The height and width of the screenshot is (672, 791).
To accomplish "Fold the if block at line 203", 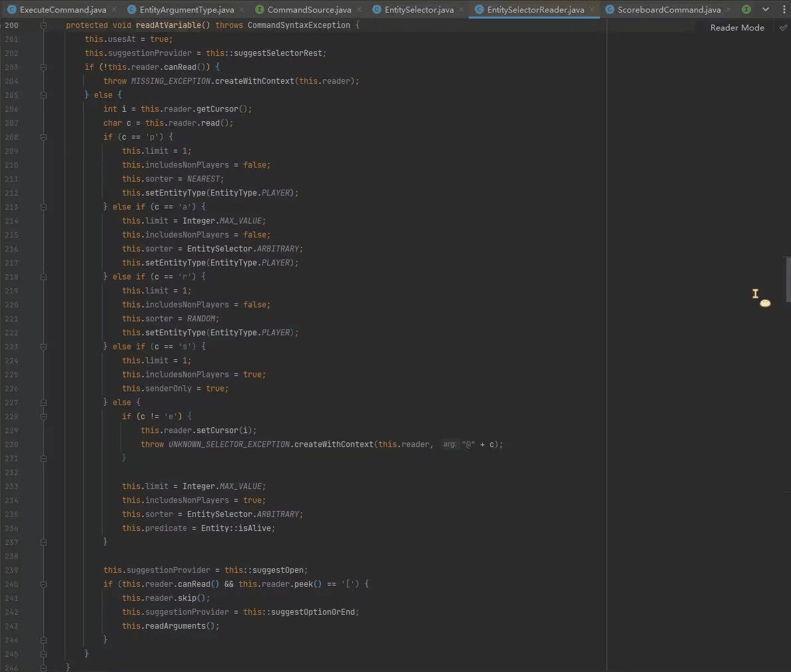I will [x=43, y=67].
